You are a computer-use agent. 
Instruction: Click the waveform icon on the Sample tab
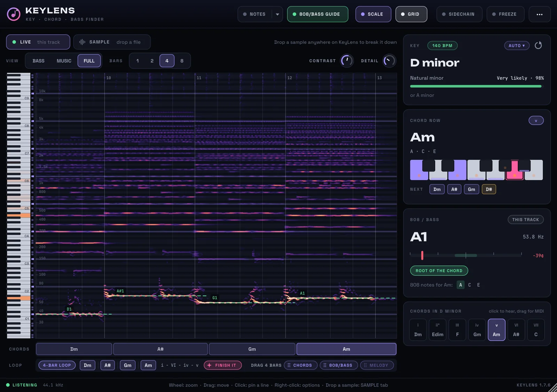pyautogui.click(x=82, y=42)
